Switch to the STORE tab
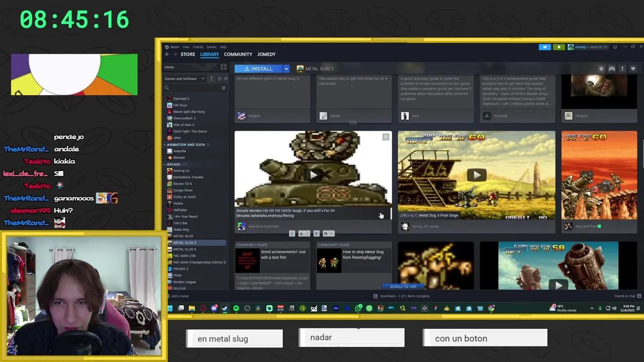 click(188, 54)
